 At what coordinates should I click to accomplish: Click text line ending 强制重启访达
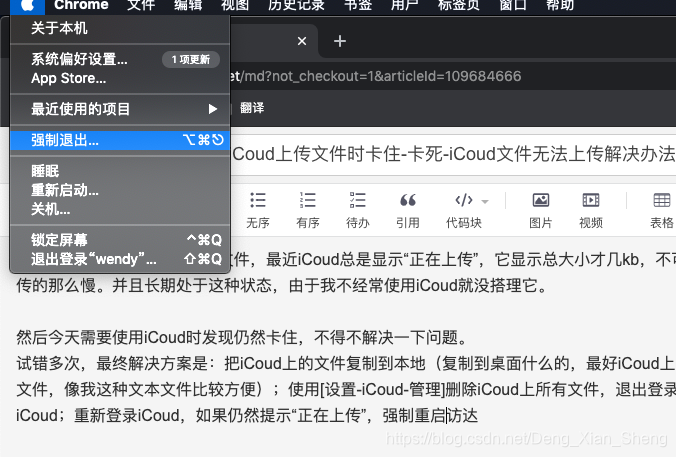[247, 416]
